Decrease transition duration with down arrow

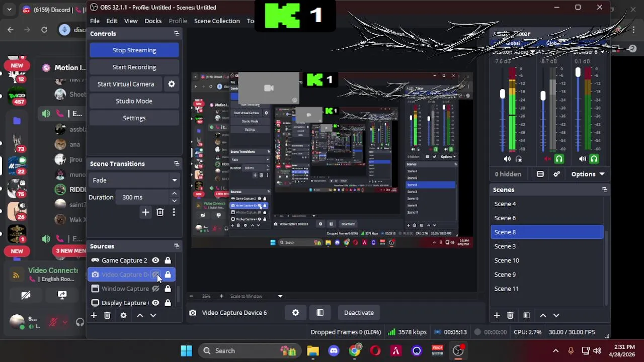[174, 201]
